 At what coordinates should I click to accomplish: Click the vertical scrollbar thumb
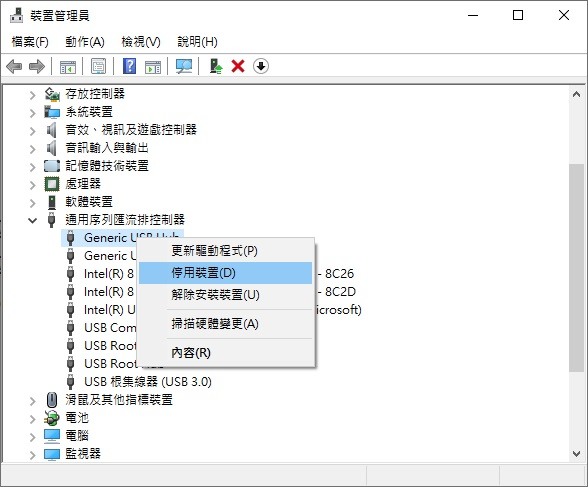576,268
